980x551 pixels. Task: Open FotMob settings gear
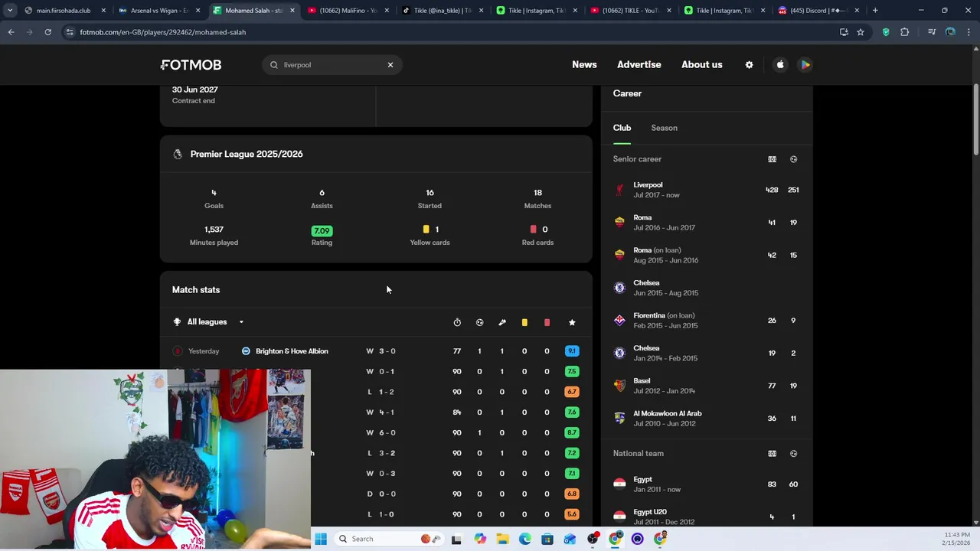coord(750,65)
